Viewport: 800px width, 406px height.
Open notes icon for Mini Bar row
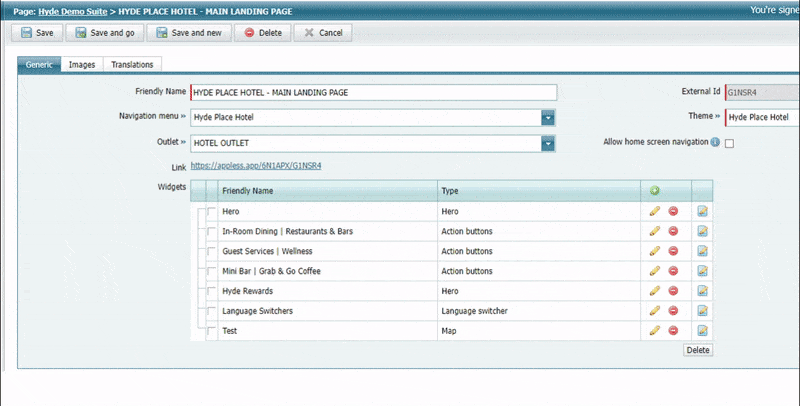[703, 271]
